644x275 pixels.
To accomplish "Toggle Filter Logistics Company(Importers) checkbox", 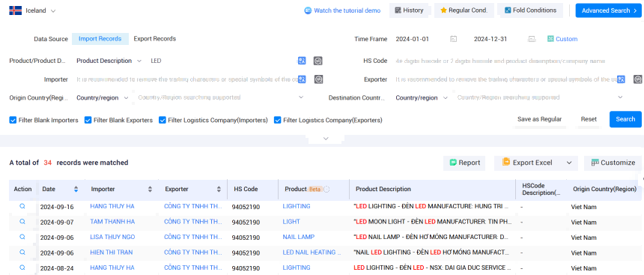I will [x=162, y=120].
